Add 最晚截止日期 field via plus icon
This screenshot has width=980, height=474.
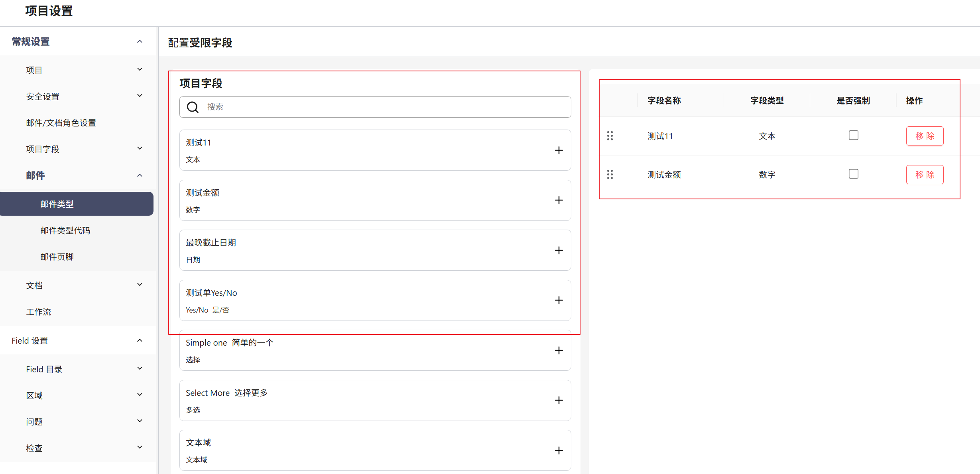coord(559,250)
